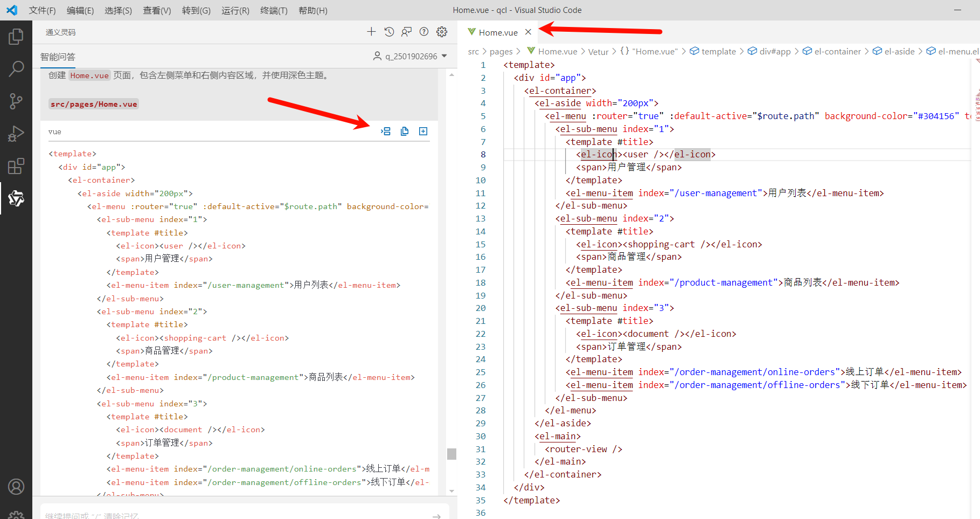Open the 编辑(E) menu
Screen dimensions: 980x519
(x=80, y=10)
